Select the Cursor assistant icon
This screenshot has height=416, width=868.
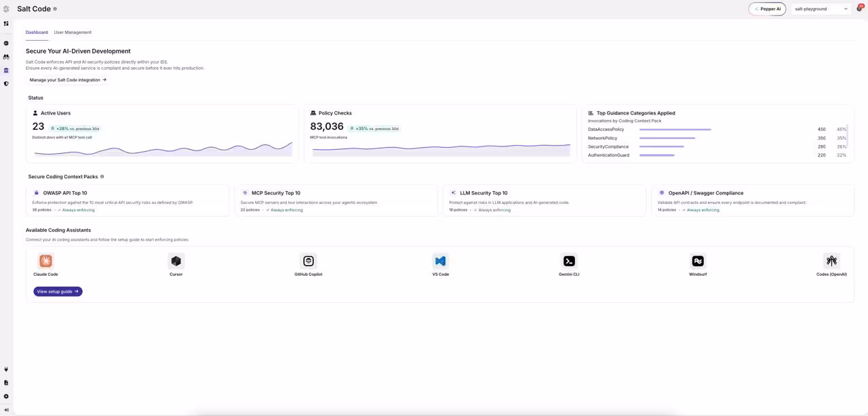pos(176,261)
